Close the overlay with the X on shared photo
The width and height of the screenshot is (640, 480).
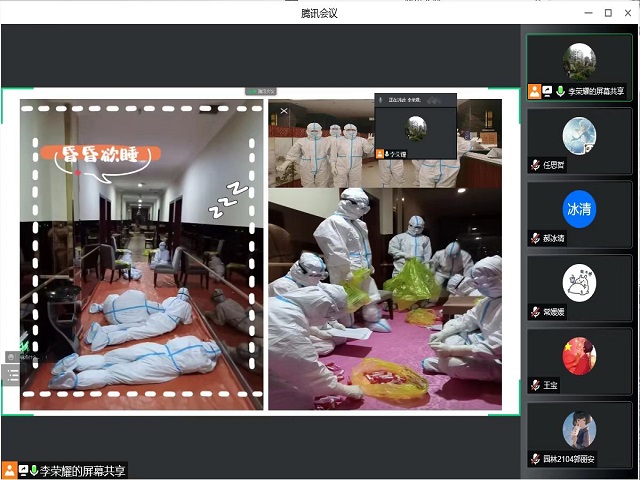point(284,111)
